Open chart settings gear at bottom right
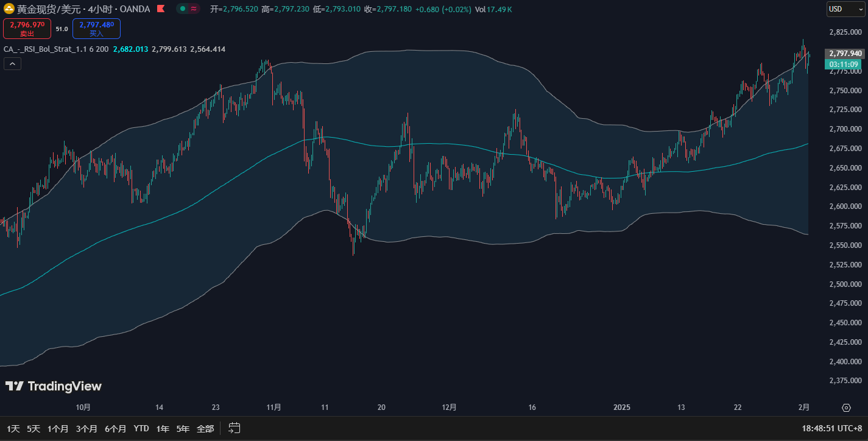The height and width of the screenshot is (441, 868). (x=846, y=407)
